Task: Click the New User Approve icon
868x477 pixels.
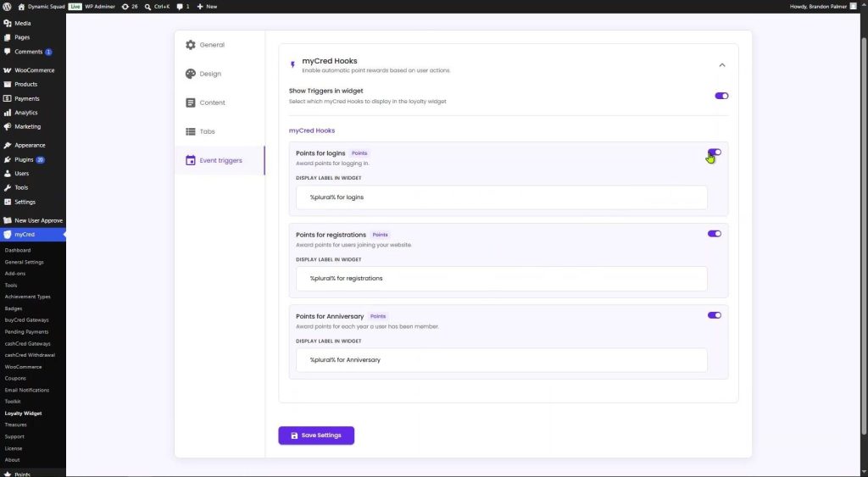Action: pos(7,220)
